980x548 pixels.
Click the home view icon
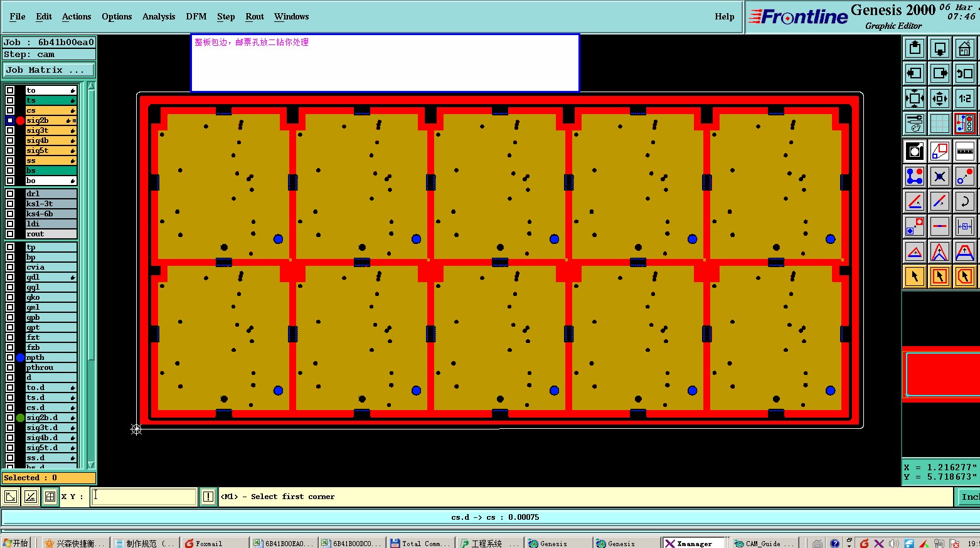pos(964,48)
